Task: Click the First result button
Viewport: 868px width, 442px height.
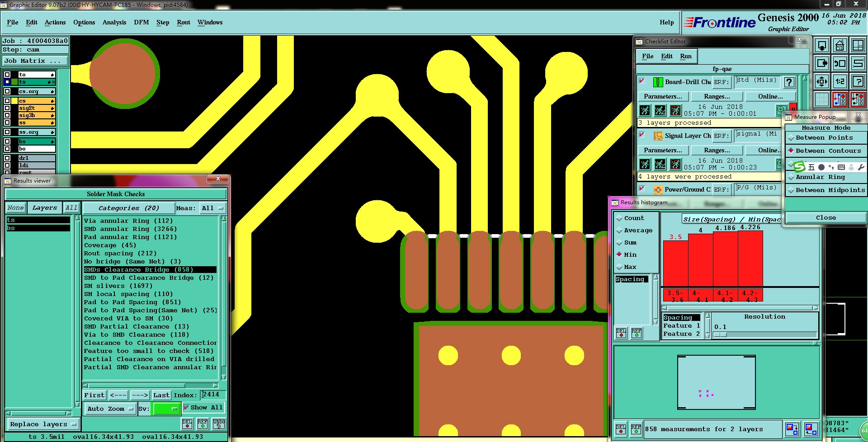Action: click(94, 395)
